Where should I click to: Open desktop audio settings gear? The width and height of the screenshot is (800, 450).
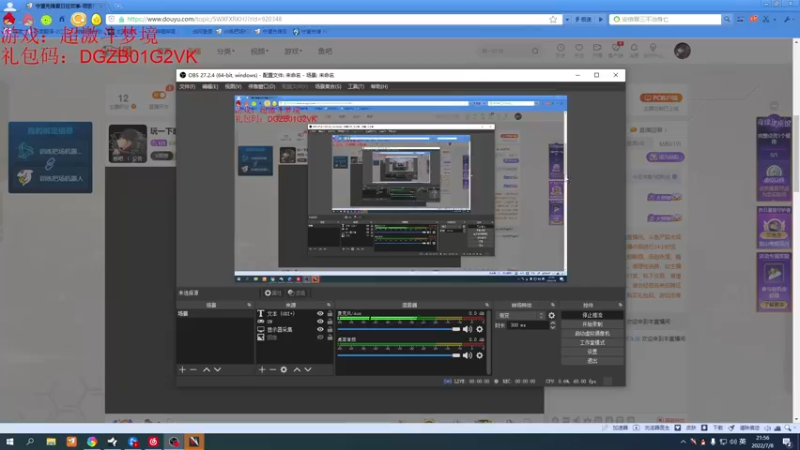tap(480, 355)
